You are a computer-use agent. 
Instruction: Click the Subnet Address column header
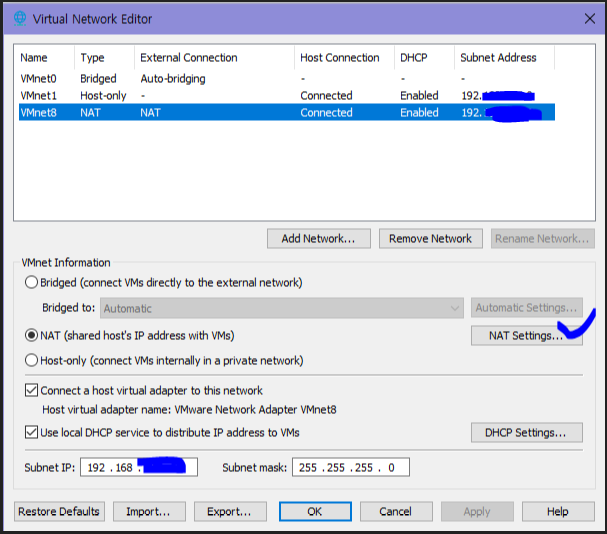(504, 58)
